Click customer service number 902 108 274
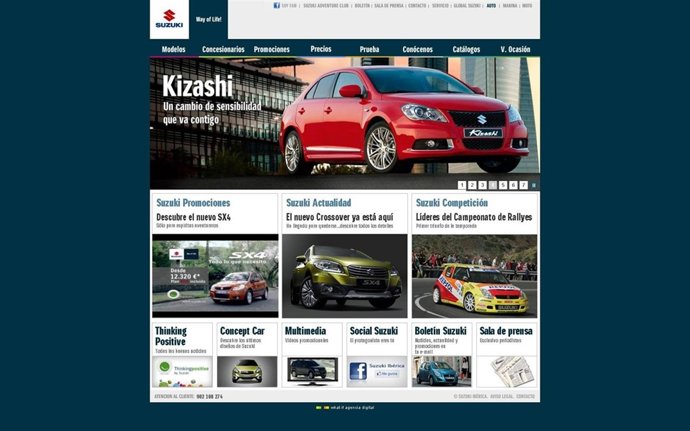 (x=209, y=397)
